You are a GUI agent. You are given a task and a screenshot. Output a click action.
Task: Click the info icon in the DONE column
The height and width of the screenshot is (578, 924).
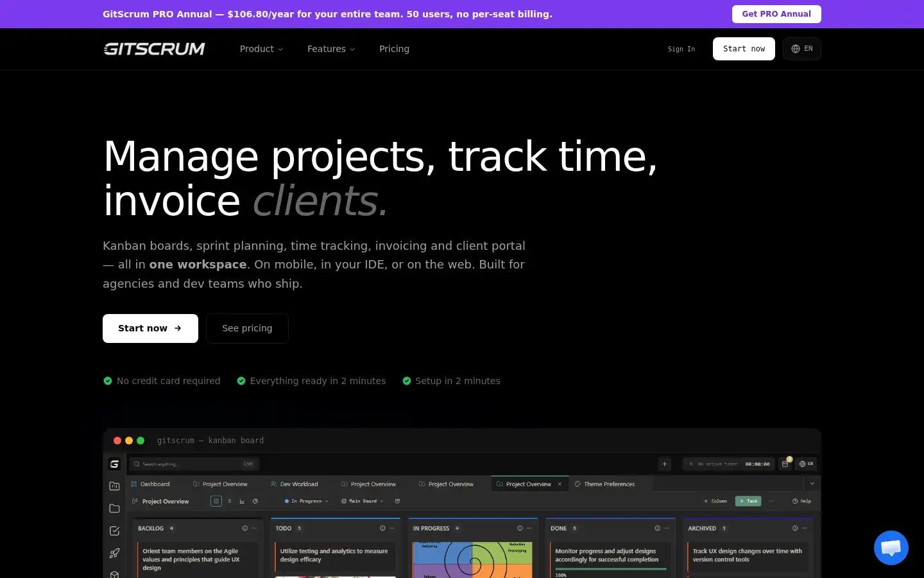[657, 529]
